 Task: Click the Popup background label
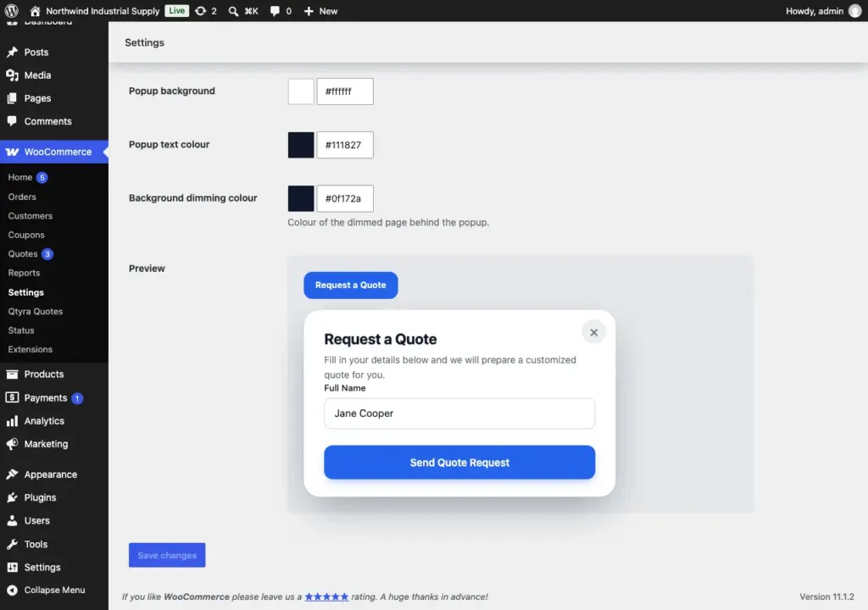click(x=172, y=91)
